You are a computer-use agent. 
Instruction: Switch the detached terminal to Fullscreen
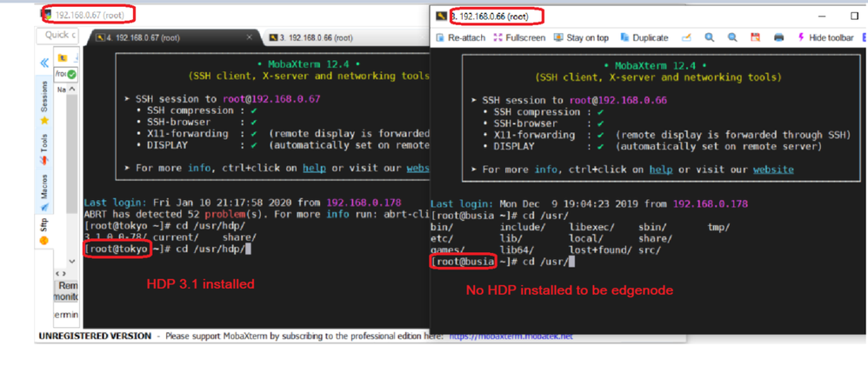tap(518, 37)
